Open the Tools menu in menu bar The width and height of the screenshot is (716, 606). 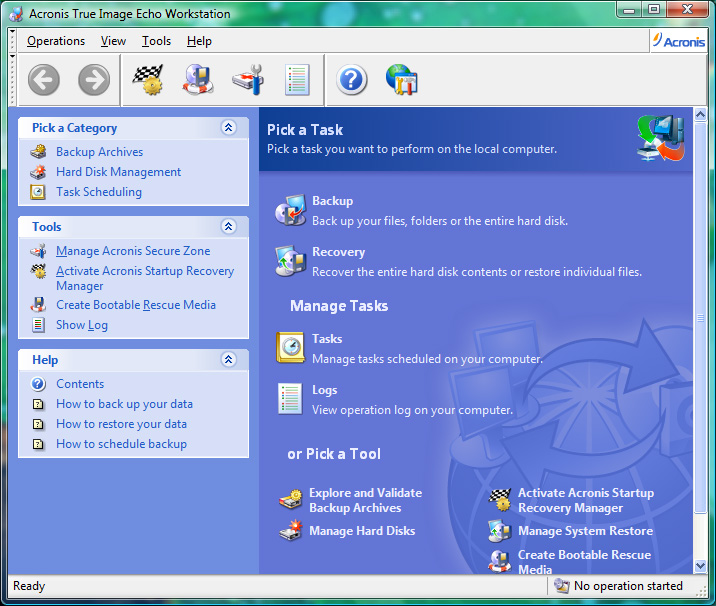pos(156,41)
